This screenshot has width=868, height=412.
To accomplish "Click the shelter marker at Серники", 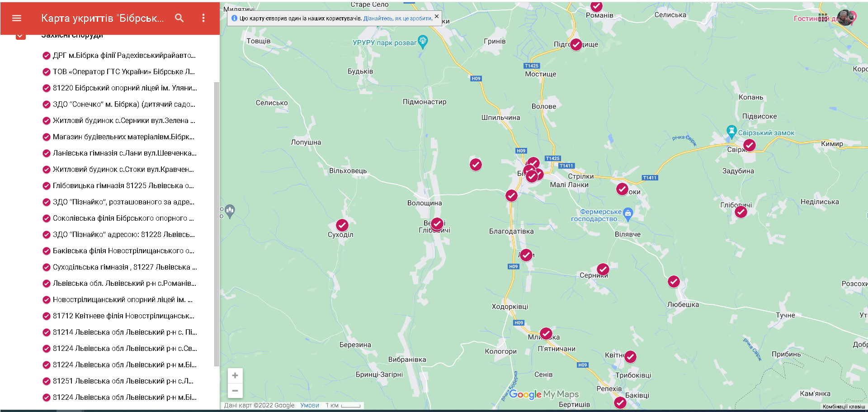I will click(x=603, y=269).
